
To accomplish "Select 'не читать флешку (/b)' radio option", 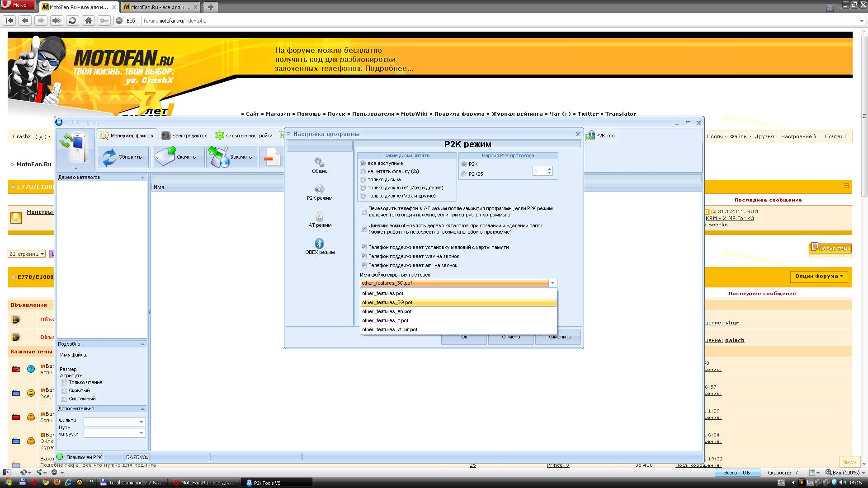I will click(x=363, y=171).
